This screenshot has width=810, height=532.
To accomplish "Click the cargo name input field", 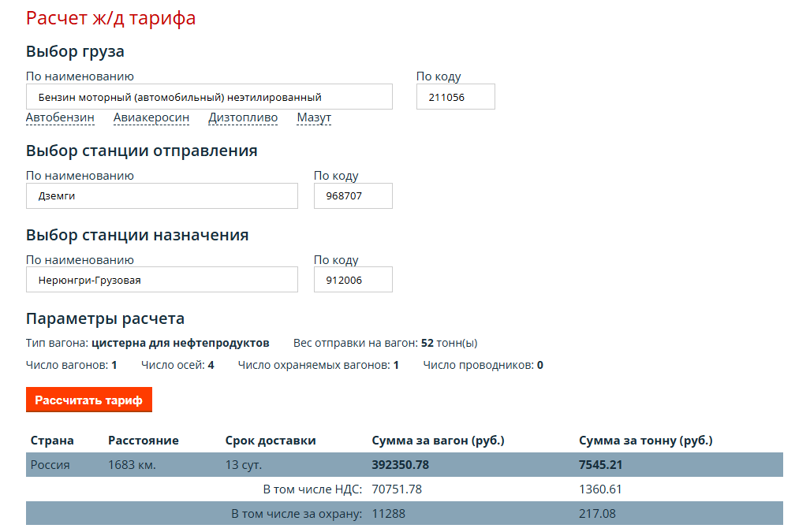I will [x=209, y=97].
